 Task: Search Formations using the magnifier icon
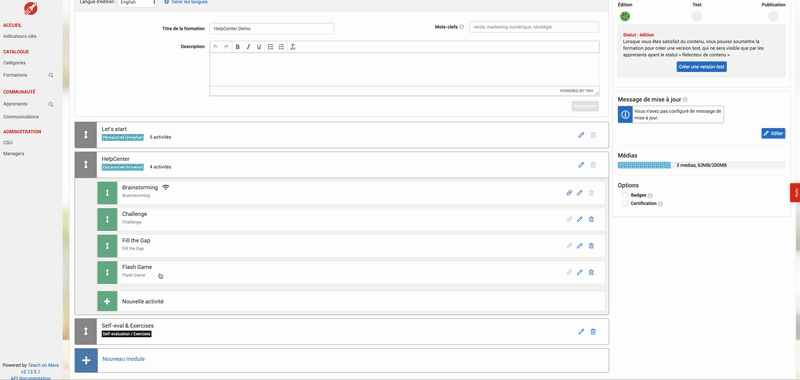51,75
